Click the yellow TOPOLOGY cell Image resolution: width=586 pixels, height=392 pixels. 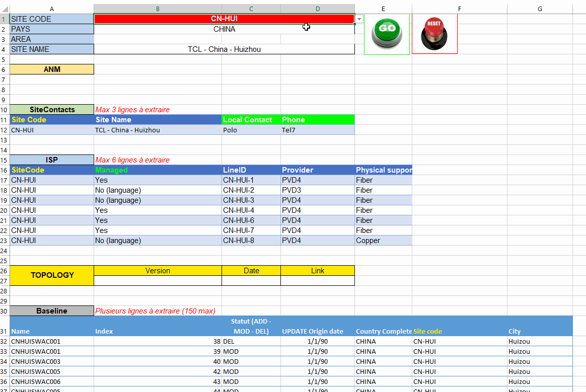pyautogui.click(x=52, y=275)
